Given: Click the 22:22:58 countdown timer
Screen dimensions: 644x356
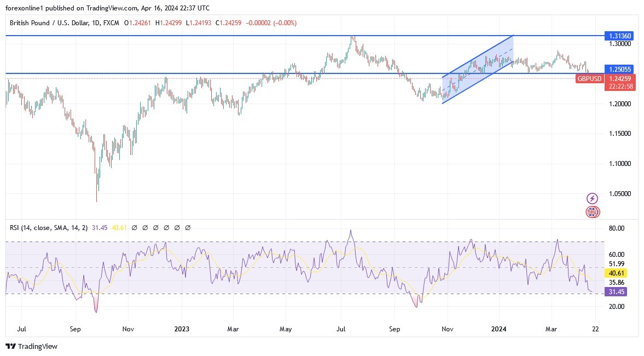Looking at the screenshot, I should click(620, 87).
